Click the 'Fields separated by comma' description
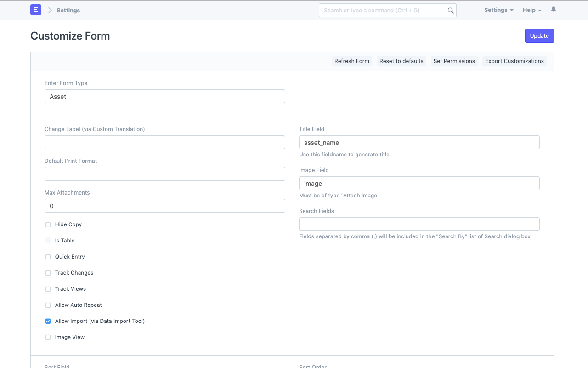Screen dimensions: 588x368 [x=415, y=236]
